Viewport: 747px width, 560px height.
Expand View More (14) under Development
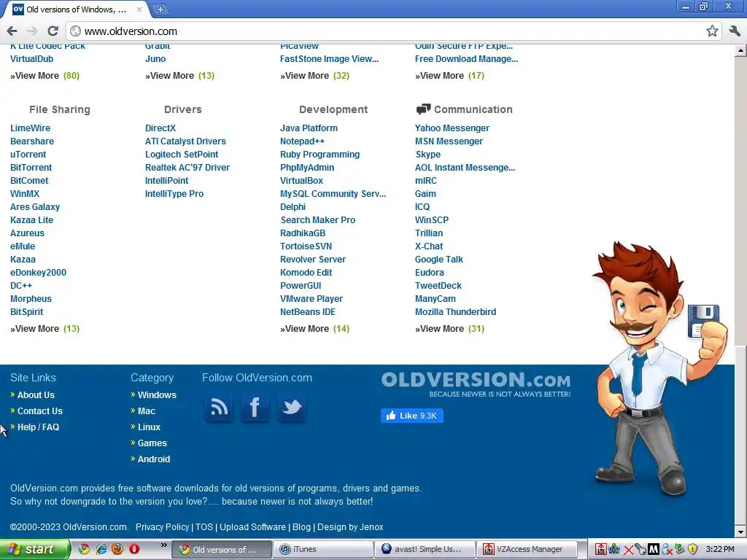(x=315, y=329)
